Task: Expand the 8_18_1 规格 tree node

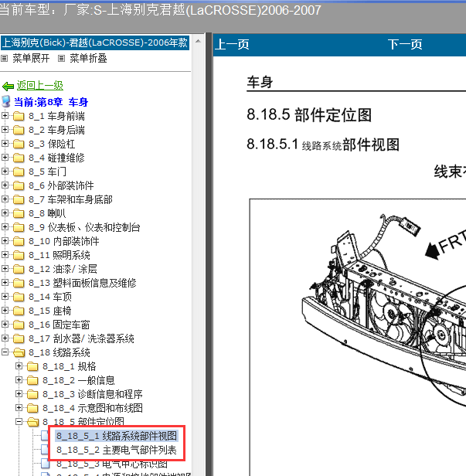Action: point(19,366)
